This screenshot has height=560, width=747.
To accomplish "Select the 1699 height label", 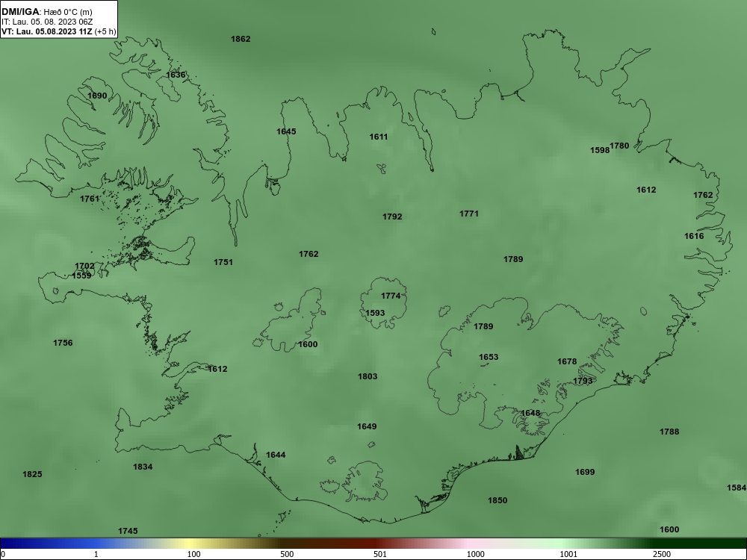I will (585, 472).
